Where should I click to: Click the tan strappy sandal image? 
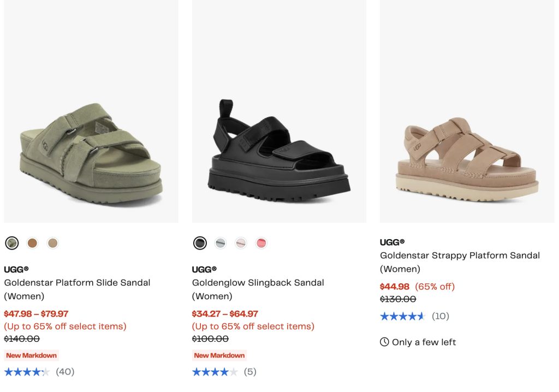pos(467,159)
